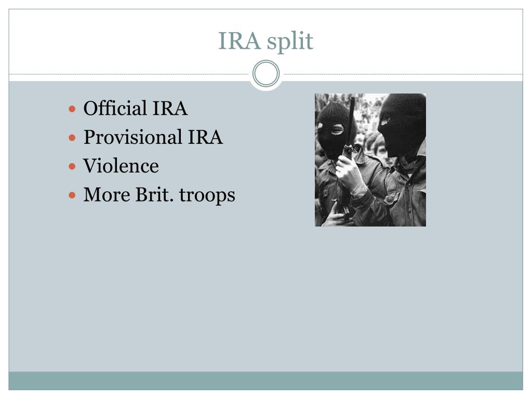532x399 pixels.
Task: Click the word split in the title
Action: [290, 43]
